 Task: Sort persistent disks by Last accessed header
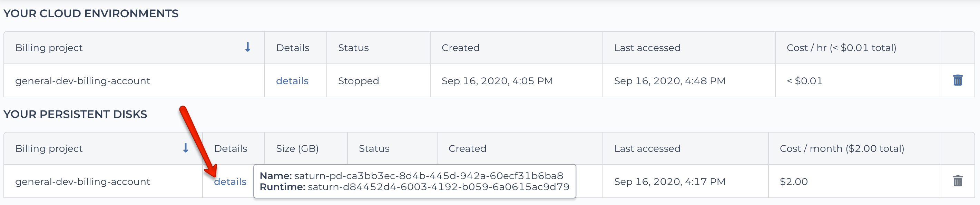(x=647, y=148)
